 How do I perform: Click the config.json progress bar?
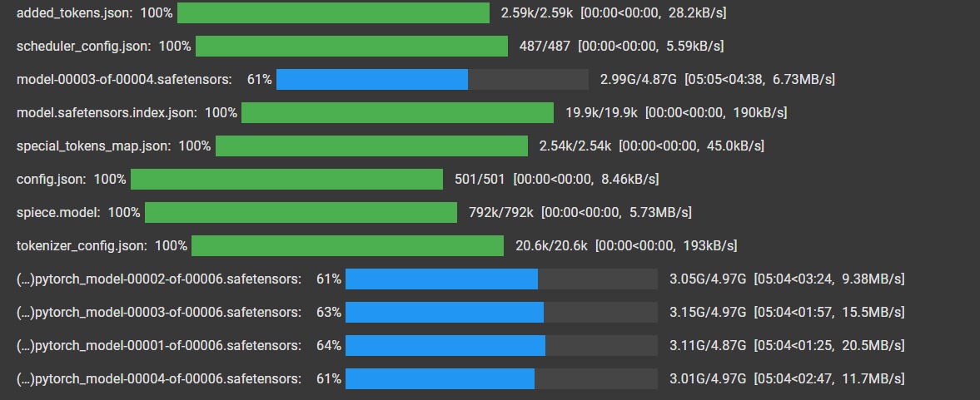tap(287, 179)
